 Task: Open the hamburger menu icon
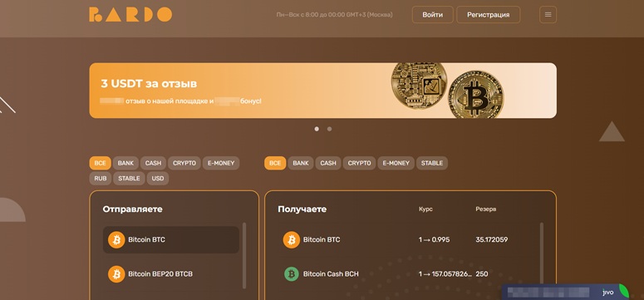click(548, 14)
